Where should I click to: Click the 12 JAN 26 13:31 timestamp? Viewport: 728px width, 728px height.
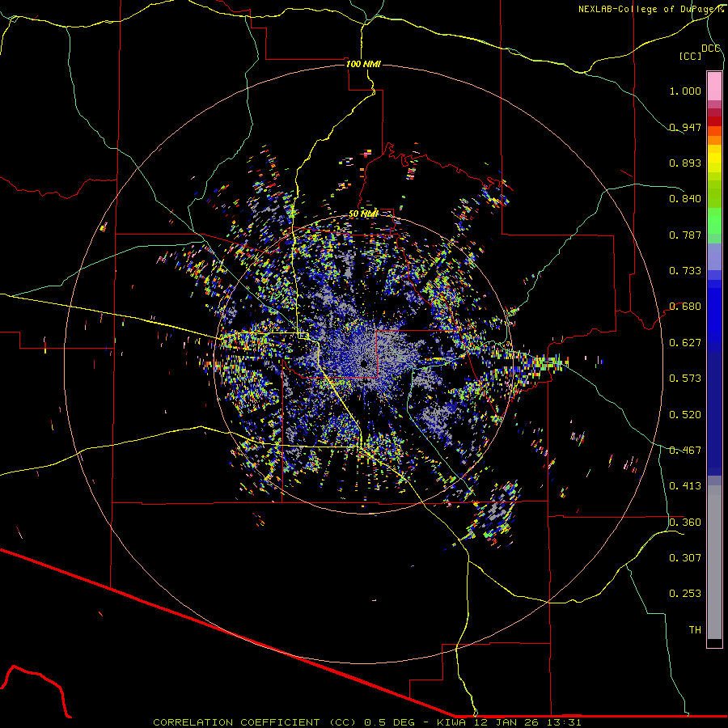(527, 722)
